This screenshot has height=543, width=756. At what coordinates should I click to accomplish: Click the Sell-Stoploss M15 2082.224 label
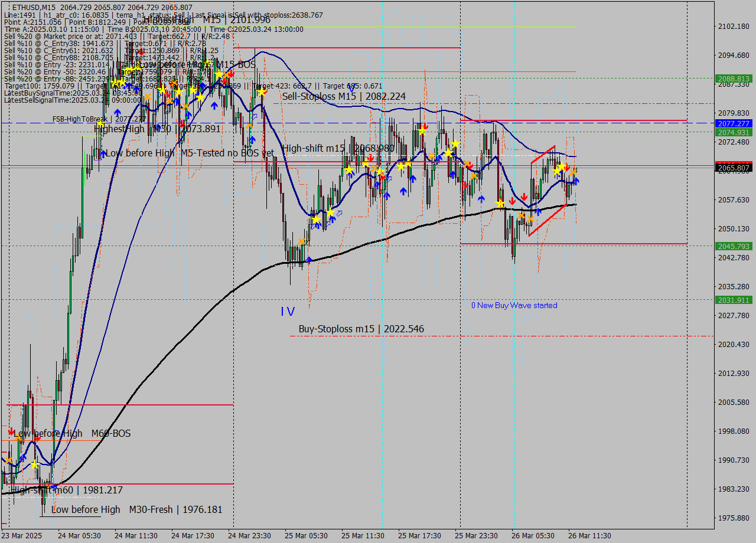pyautogui.click(x=344, y=96)
